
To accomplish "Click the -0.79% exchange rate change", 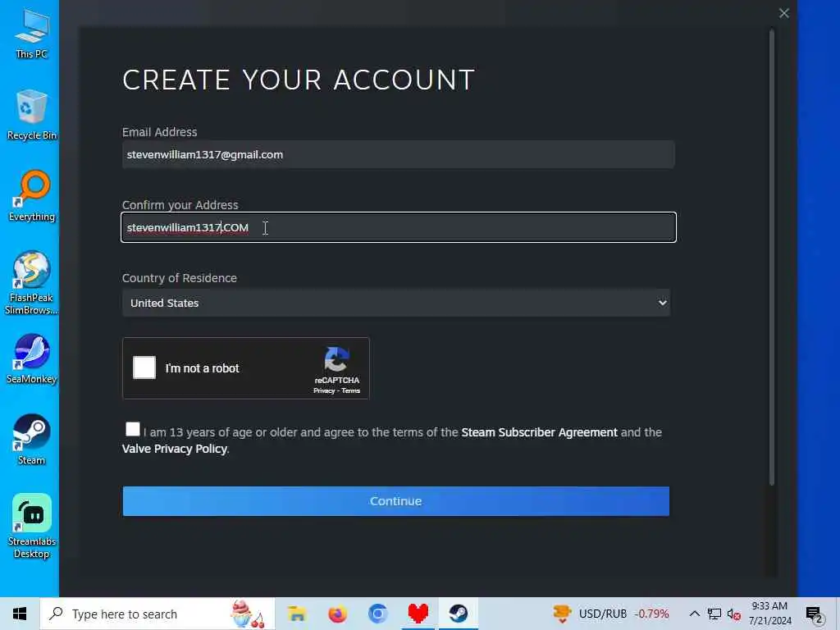I will click(652, 614).
